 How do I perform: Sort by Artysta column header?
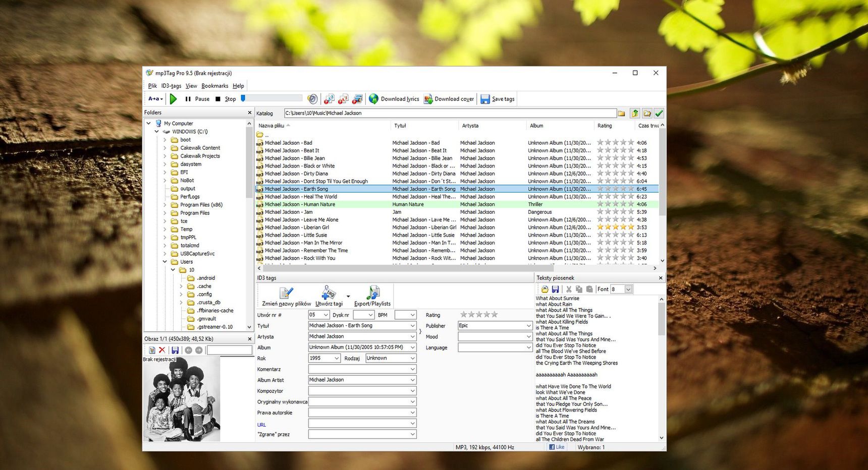492,126
